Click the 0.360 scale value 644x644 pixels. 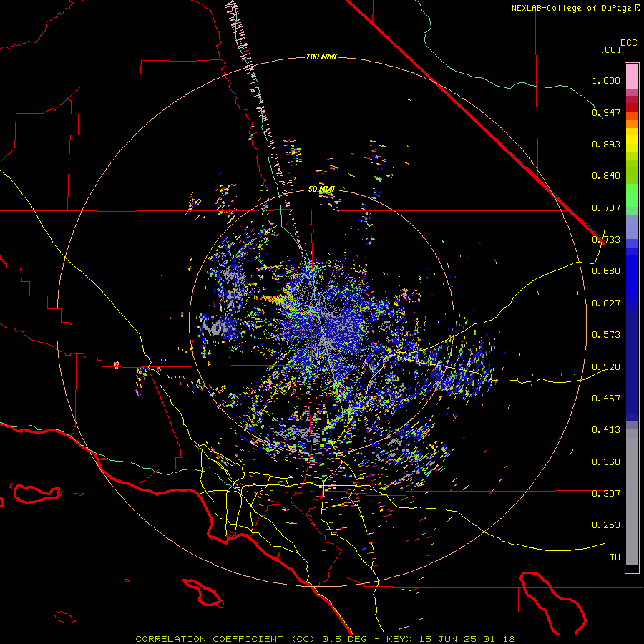pyautogui.click(x=606, y=462)
